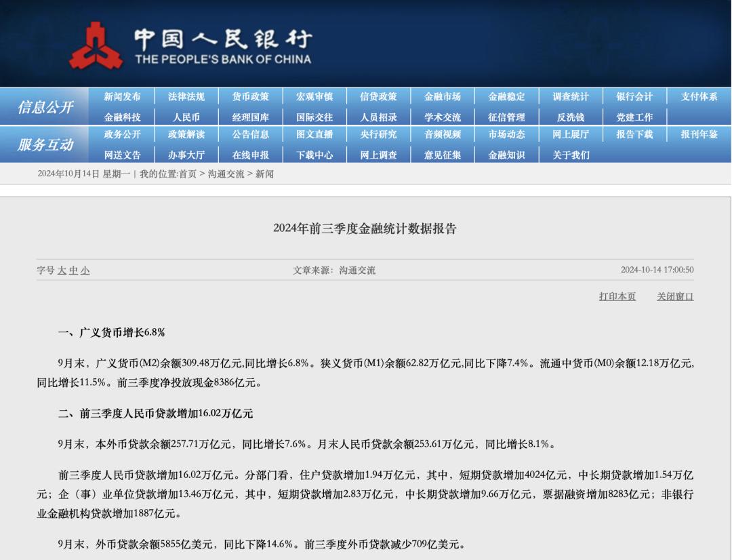Go to 党建工作 page

[634, 117]
